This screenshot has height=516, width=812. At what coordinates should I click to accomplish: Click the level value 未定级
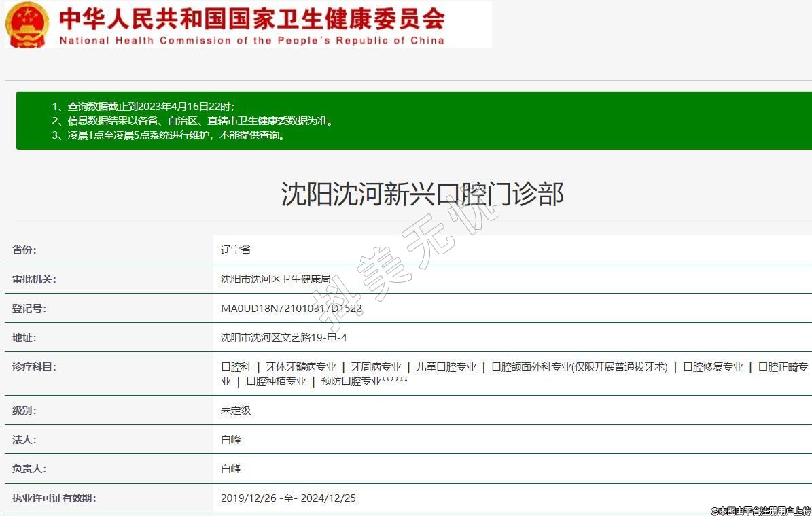(236, 410)
